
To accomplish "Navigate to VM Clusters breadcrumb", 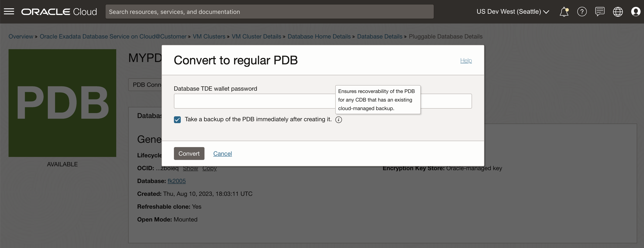I will (209, 37).
